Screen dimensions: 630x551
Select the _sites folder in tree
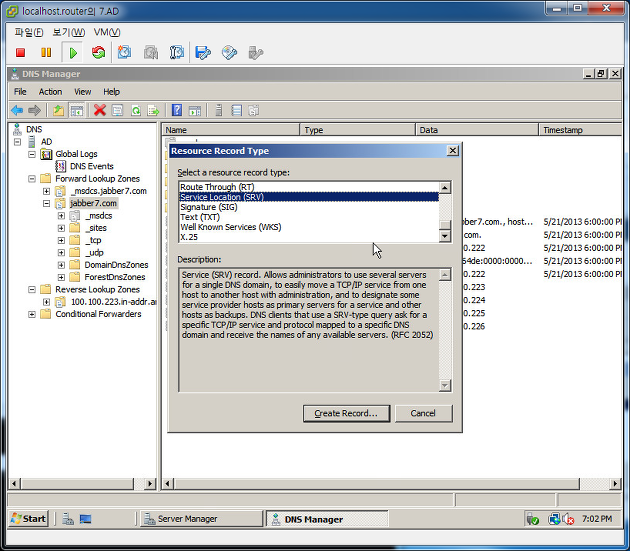96,228
